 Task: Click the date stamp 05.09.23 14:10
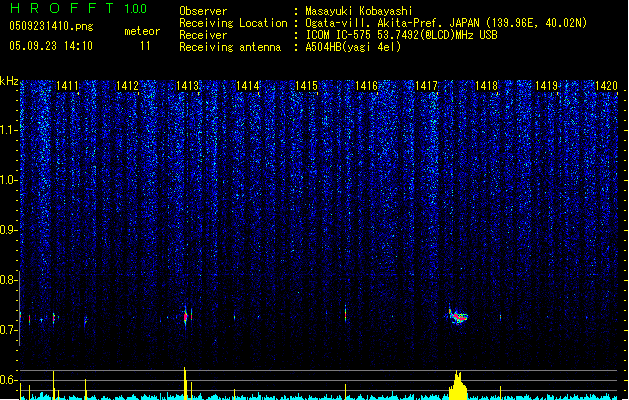tap(51, 46)
